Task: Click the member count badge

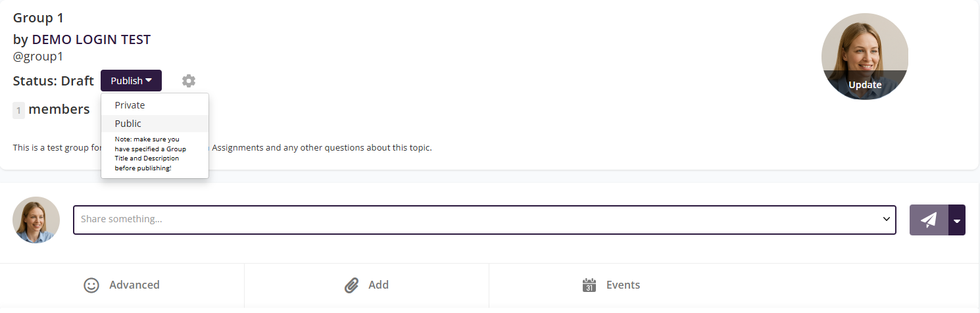Action: (19, 110)
